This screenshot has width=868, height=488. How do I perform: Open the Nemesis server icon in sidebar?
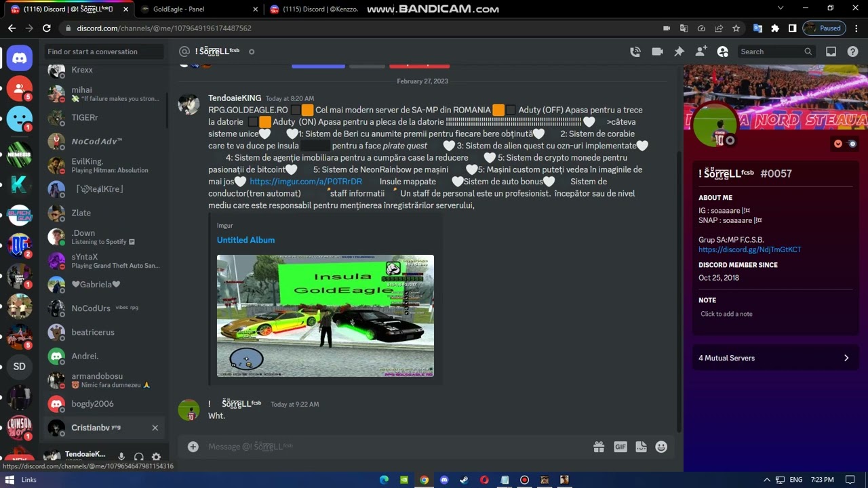pyautogui.click(x=20, y=154)
